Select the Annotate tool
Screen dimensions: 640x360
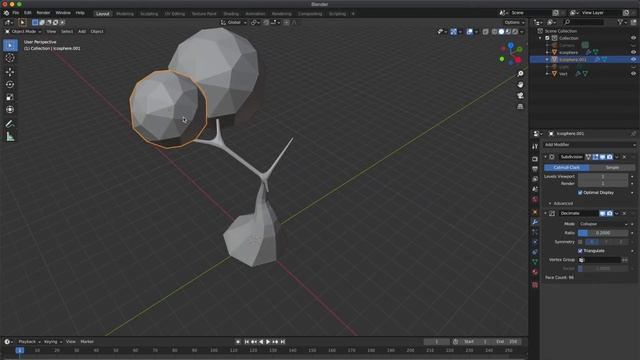click(x=10, y=124)
